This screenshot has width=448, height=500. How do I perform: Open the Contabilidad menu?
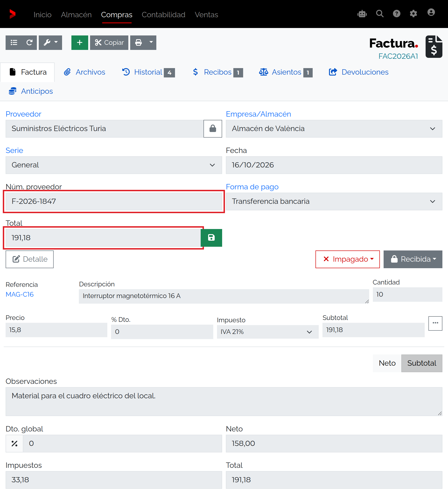[163, 14]
